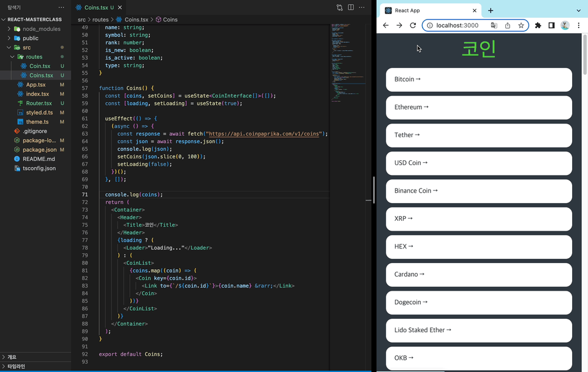Screen dimensions: 588x372
Task: Expand the node_modules folder
Action: (x=36, y=29)
